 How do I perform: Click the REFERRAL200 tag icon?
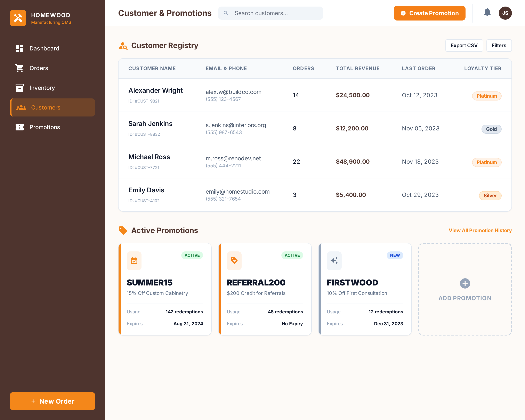tap(234, 261)
